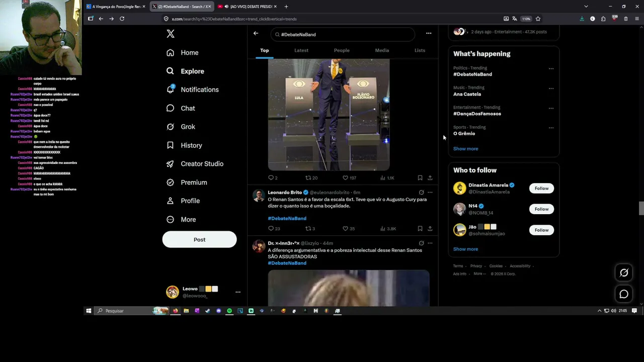Viewport: 644px width, 362px height.
Task: Bookmark Leonardo Brito's post
Action: click(420, 228)
